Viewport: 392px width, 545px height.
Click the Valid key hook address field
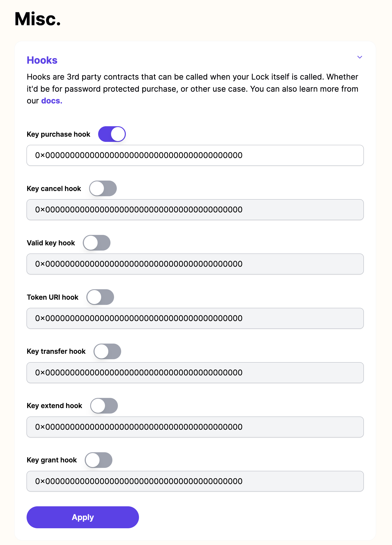[x=195, y=264]
